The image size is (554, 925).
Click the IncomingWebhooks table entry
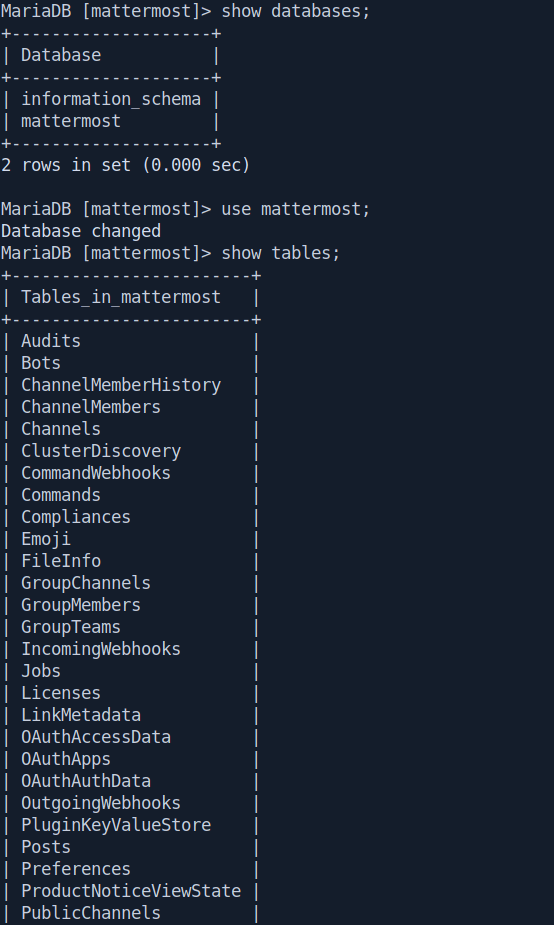(101, 649)
